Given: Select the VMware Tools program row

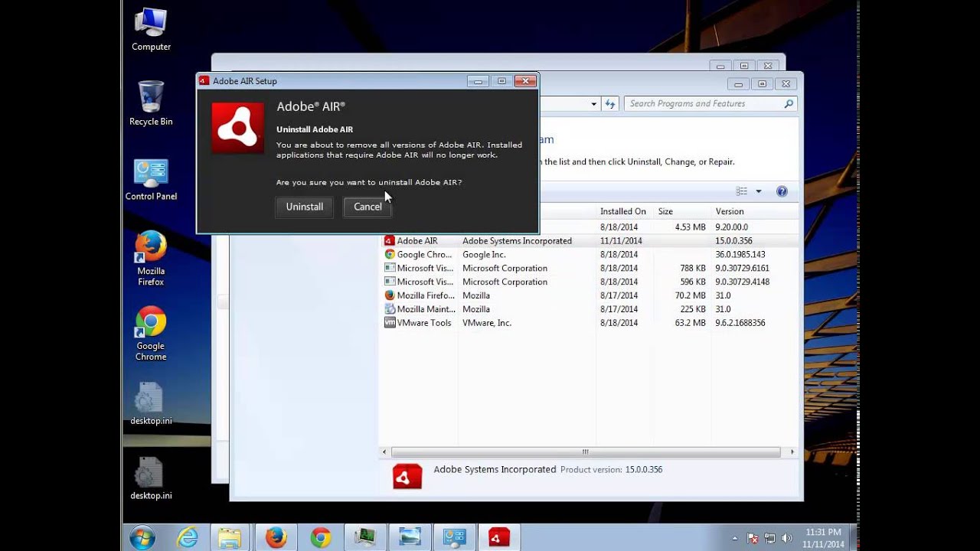Looking at the screenshot, I should pyautogui.click(x=589, y=323).
